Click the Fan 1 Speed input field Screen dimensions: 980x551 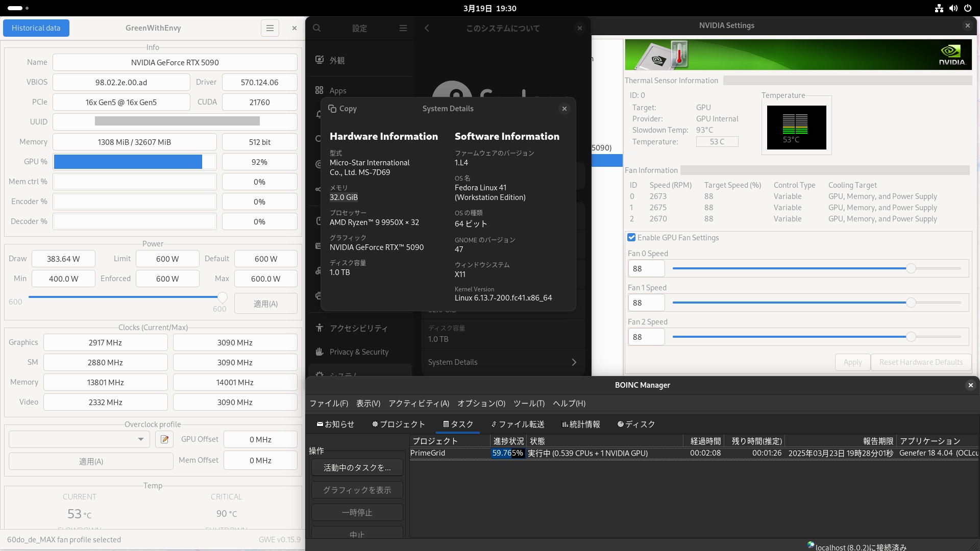tap(646, 303)
